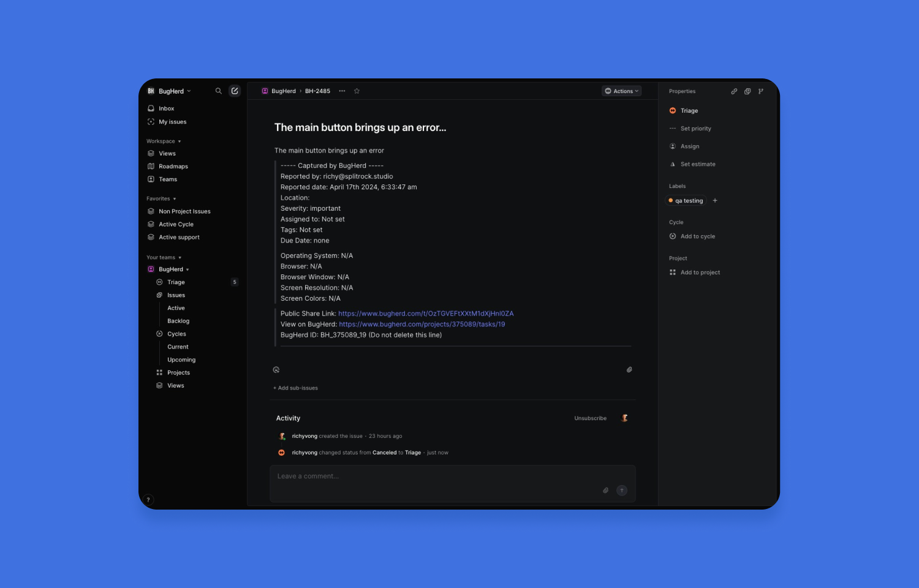Copy issue link using the Properties link icon
Screen dimensions: 919x588
[x=734, y=91]
